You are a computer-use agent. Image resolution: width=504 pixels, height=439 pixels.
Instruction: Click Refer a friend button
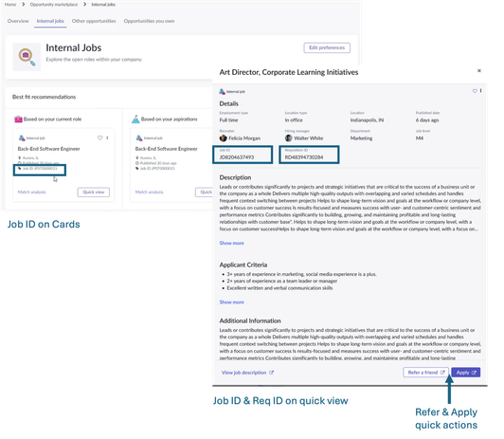426,373
